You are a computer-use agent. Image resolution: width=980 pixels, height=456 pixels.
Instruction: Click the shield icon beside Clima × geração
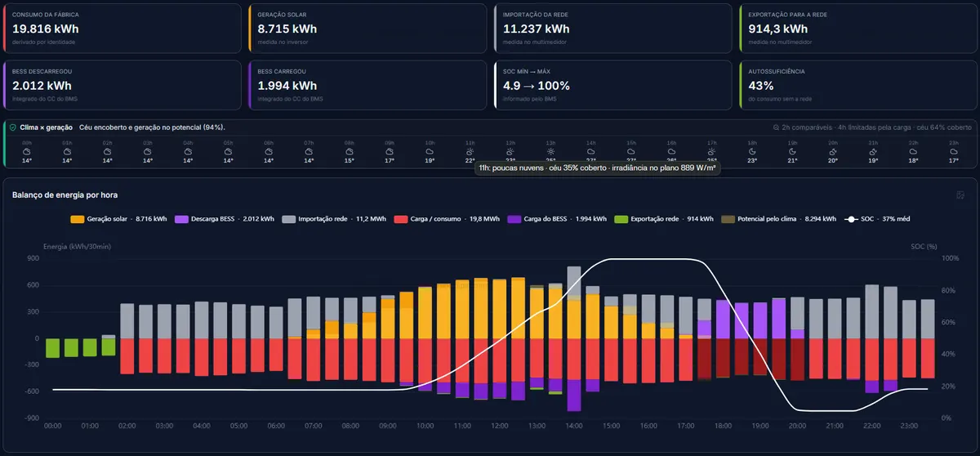(12, 127)
